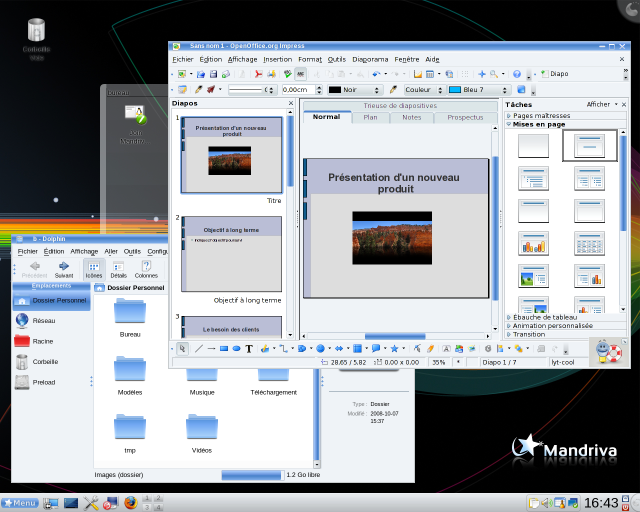Open the Vidéos folder in Dolphin
640x512 pixels.
click(202, 434)
